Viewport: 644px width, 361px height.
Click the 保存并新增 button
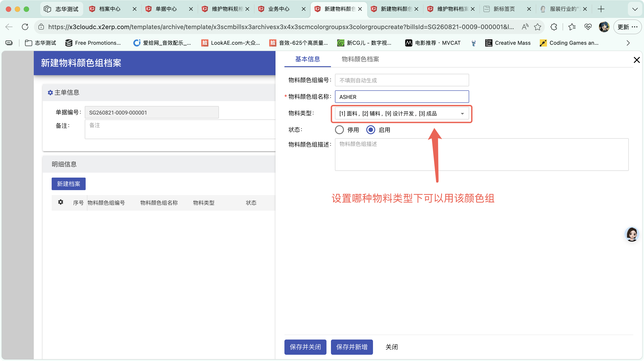[x=352, y=347]
